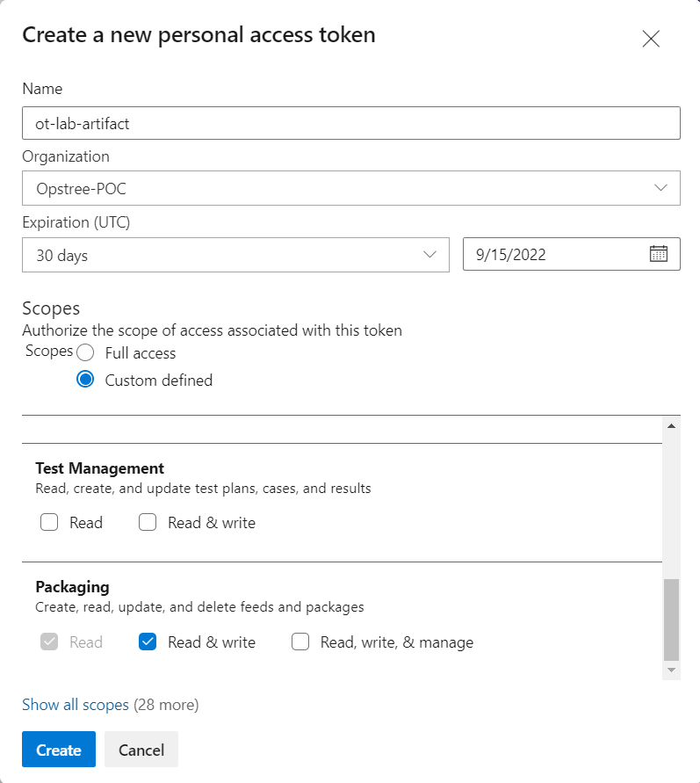
Task: Uncheck Packaging Read & write checkbox
Action: [x=148, y=642]
